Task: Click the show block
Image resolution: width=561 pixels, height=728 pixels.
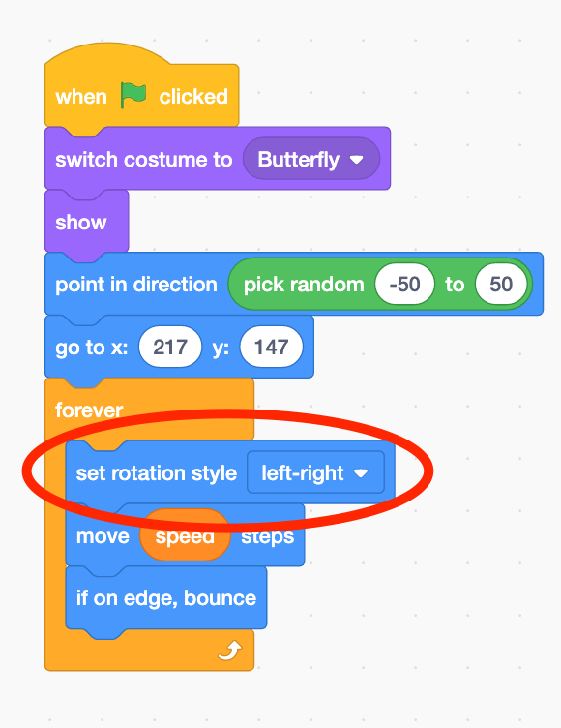Action: click(86, 223)
